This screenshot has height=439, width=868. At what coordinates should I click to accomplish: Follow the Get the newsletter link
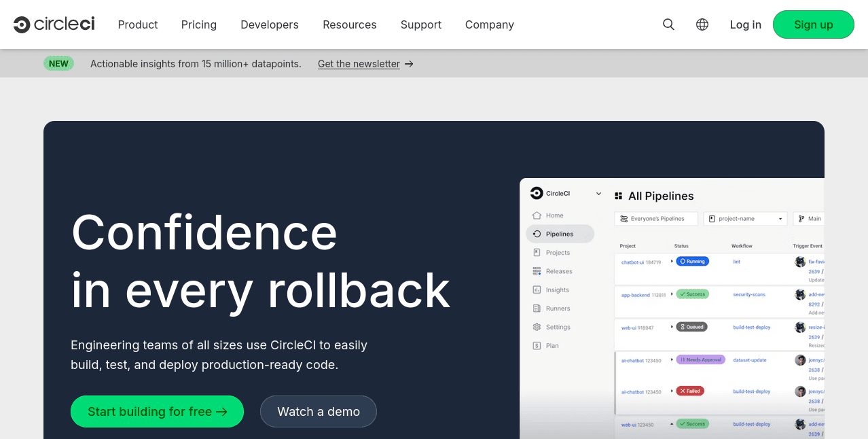click(x=359, y=64)
